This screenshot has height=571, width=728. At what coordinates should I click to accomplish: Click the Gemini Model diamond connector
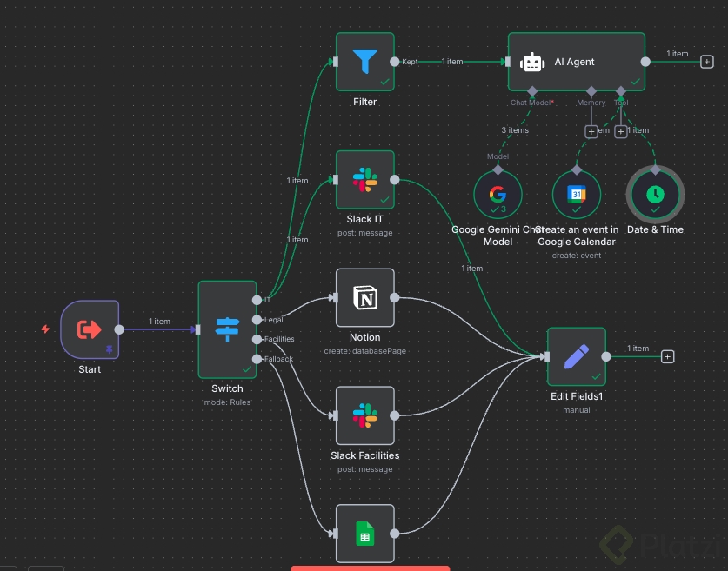498,170
